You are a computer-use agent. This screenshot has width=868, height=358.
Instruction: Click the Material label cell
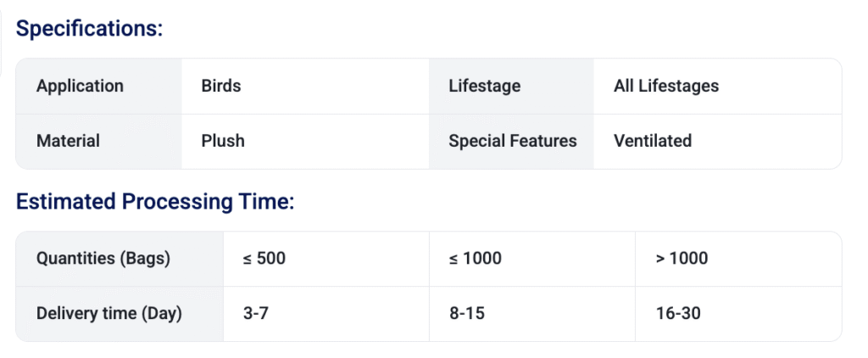pos(68,141)
